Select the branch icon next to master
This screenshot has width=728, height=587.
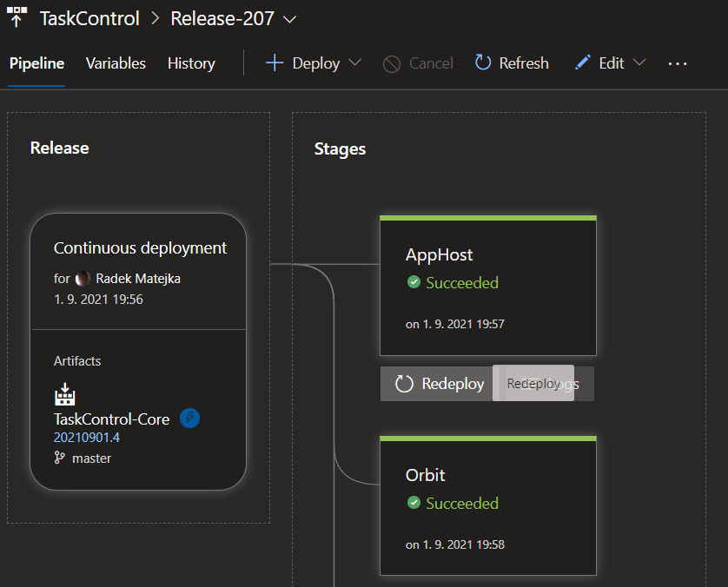pyautogui.click(x=59, y=458)
